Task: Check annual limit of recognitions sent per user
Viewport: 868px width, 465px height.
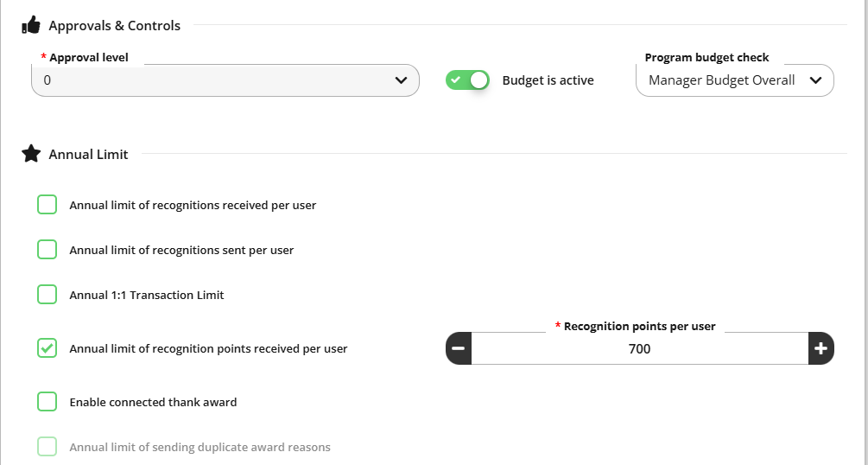Action: coord(47,250)
